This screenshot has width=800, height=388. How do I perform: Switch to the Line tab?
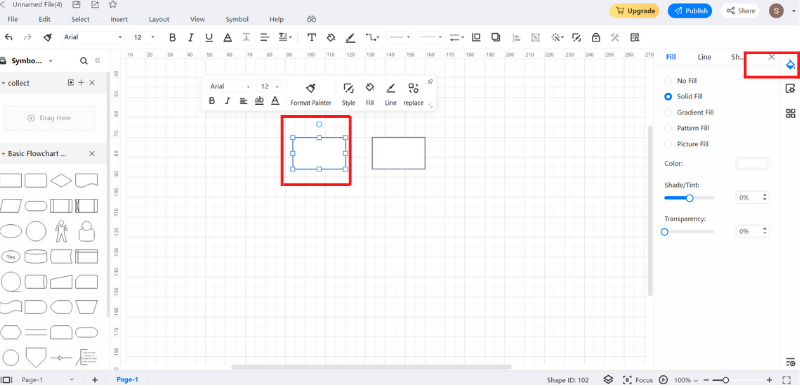704,57
